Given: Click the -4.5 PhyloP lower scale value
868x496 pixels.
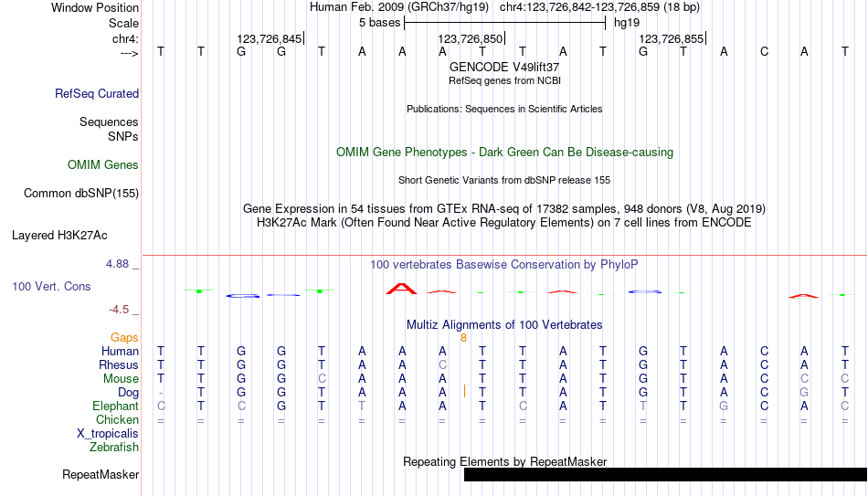Looking at the screenshot, I should tap(119, 310).
